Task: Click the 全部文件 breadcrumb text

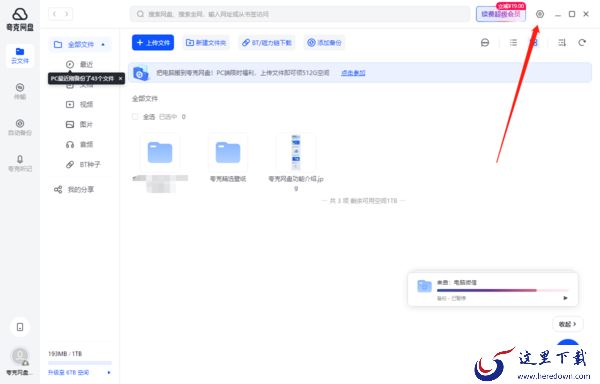Action: 145,99
